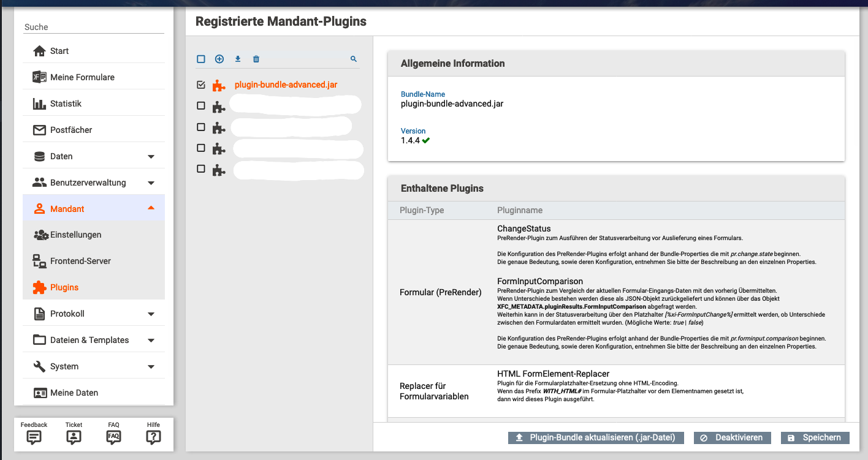Uncheck the plugin-bundle-advanced.jar checkbox
Screen dimensions: 868x460
201,85
